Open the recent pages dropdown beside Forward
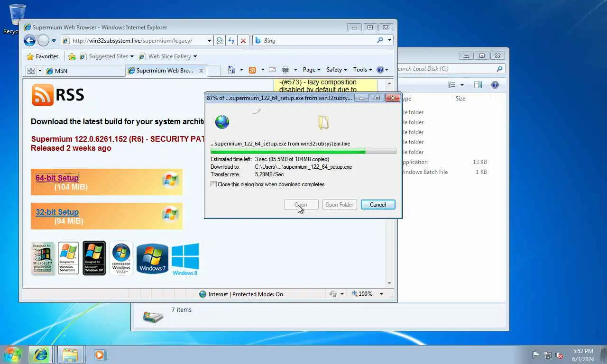Image resolution: width=607 pixels, height=364 pixels. tap(54, 41)
